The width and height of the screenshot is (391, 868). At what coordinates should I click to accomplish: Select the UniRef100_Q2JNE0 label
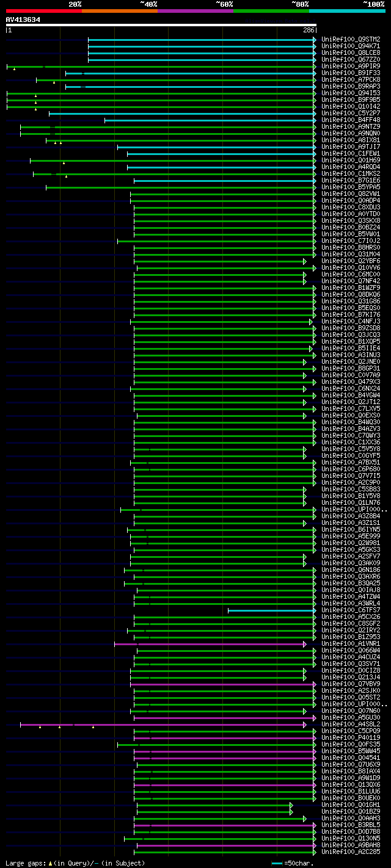coord(351,362)
